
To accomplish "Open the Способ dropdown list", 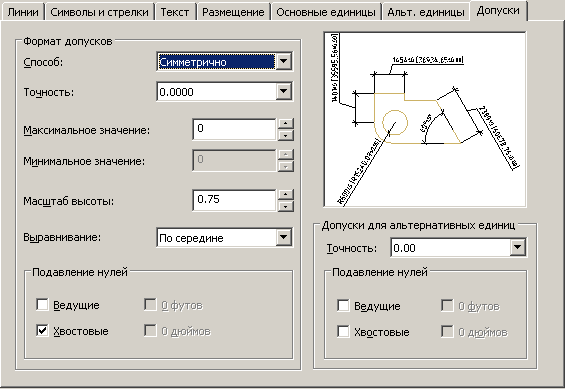I will 284,62.
